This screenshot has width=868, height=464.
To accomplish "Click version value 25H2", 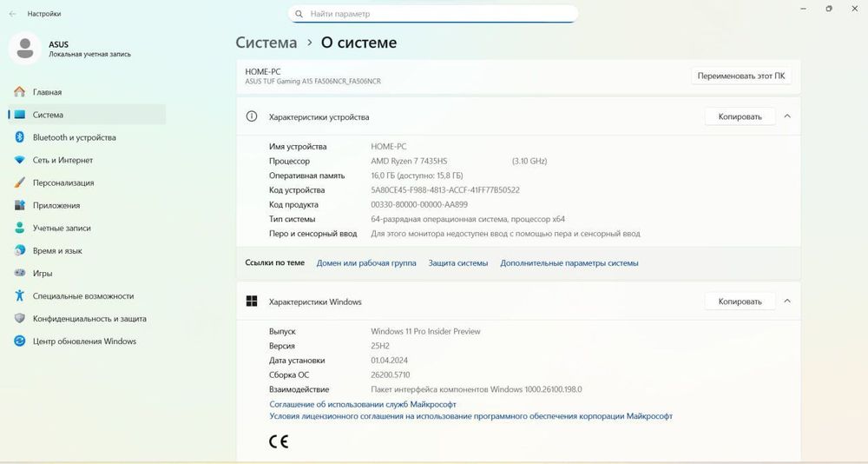I will (380, 345).
